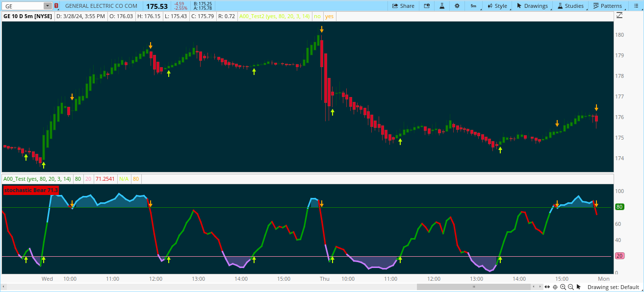Click the stochastic Bear 71.3 label
The width and height of the screenshot is (644, 292).
tap(31, 190)
